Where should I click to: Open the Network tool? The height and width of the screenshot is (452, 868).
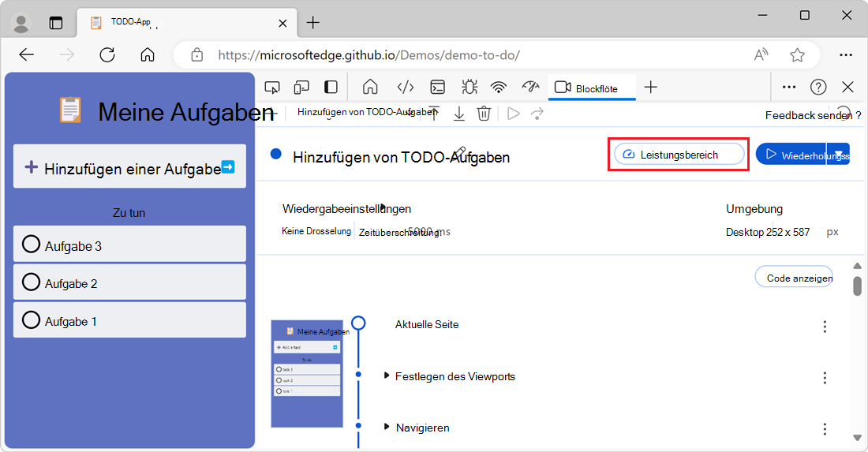pyautogui.click(x=499, y=88)
